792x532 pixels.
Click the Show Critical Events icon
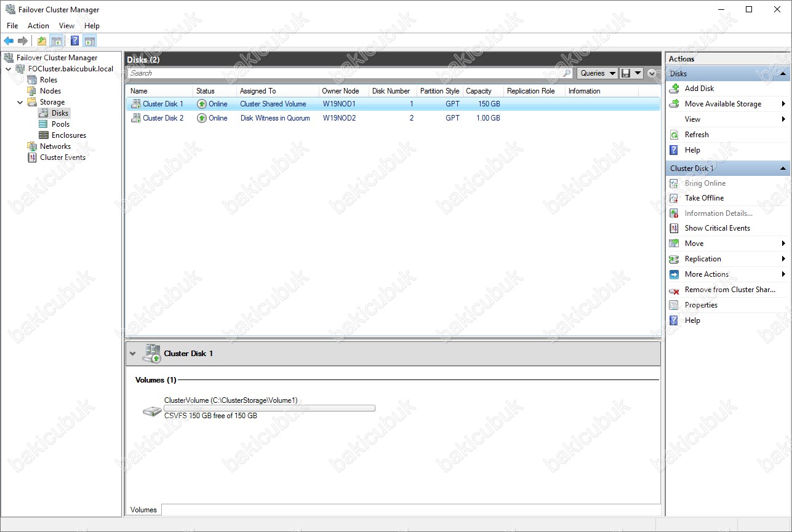click(x=674, y=228)
